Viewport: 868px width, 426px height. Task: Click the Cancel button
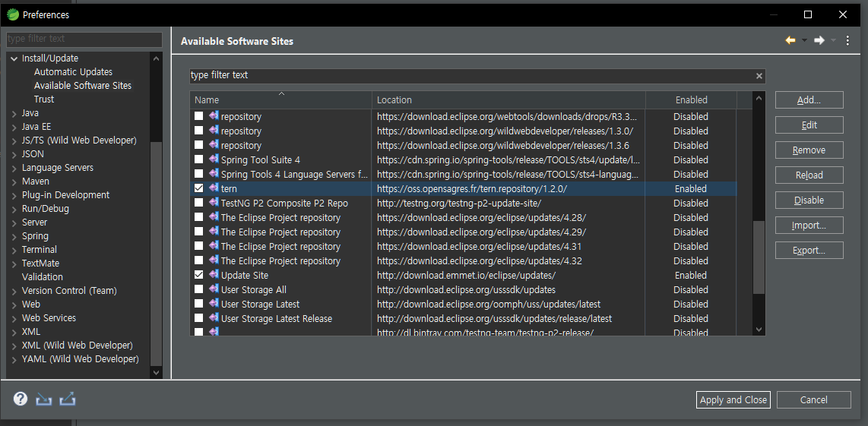click(x=813, y=399)
